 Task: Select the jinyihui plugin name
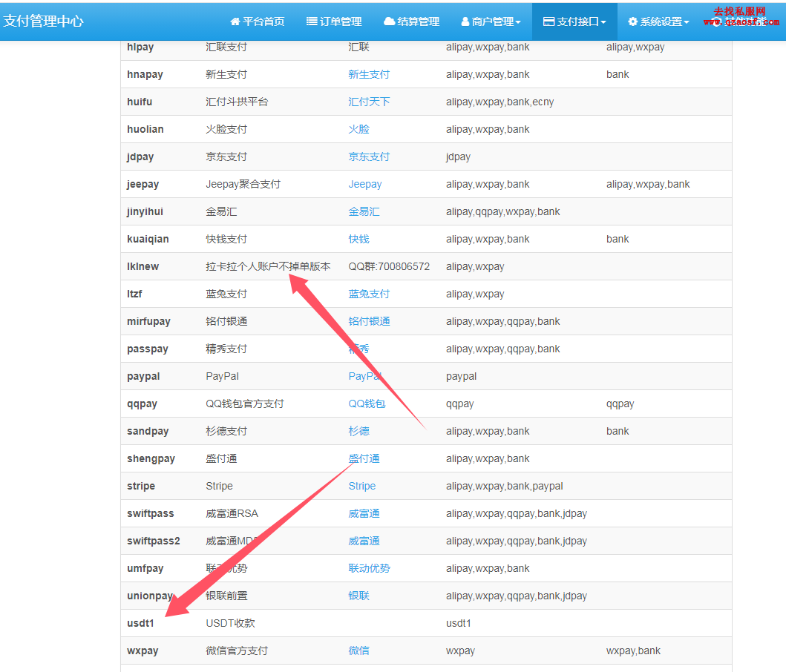(145, 212)
